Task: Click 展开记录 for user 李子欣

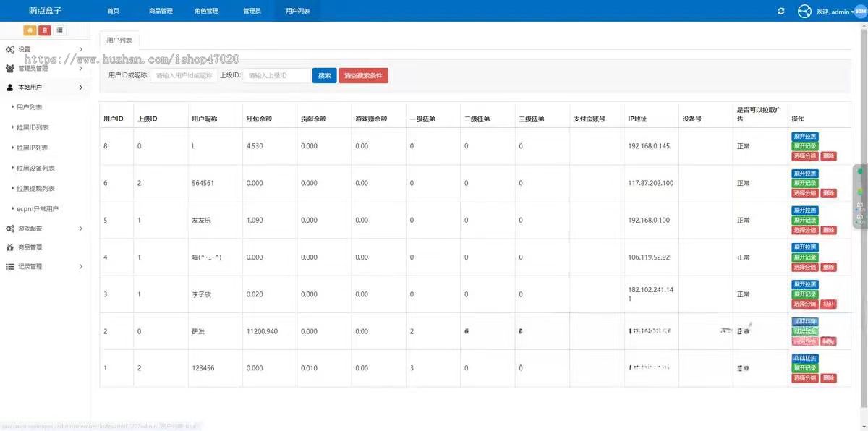Action: pos(805,294)
